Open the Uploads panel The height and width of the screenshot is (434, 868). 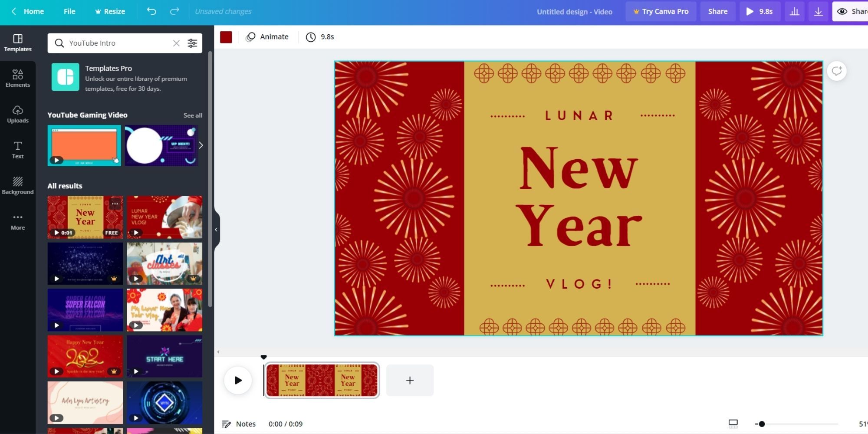pyautogui.click(x=17, y=114)
